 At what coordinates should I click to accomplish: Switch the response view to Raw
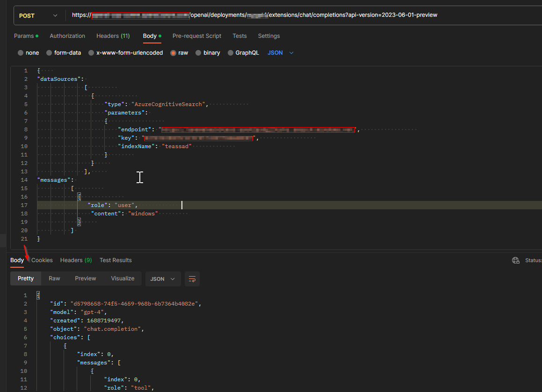pyautogui.click(x=54, y=278)
